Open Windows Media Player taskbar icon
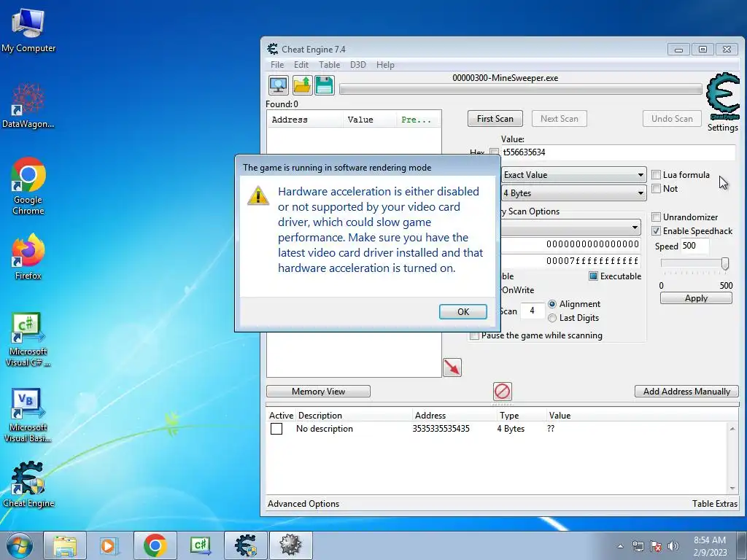This screenshot has width=747, height=560. [x=109, y=545]
